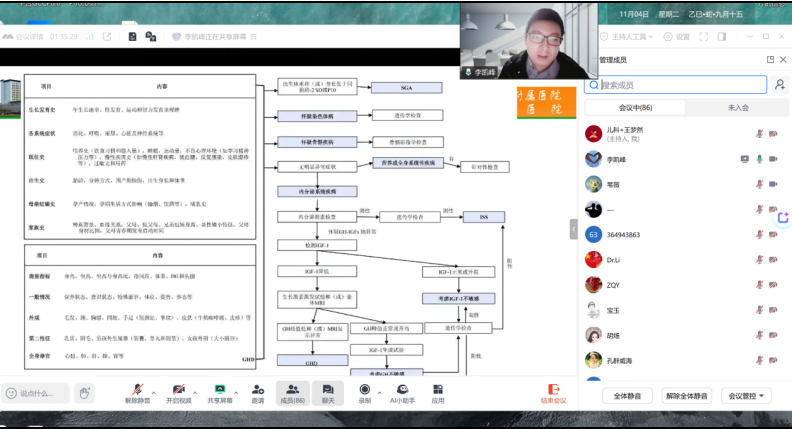Select the 会议中(86) tab
Viewport: 792px width, 429px height.
633,107
